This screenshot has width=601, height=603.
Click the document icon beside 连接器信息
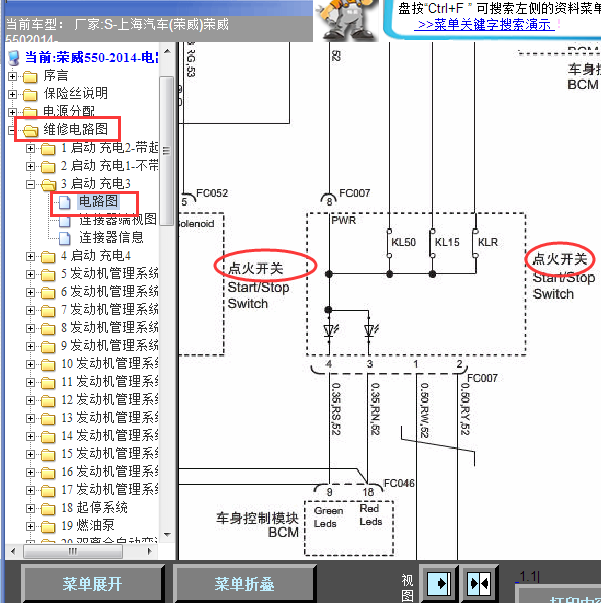click(65, 238)
